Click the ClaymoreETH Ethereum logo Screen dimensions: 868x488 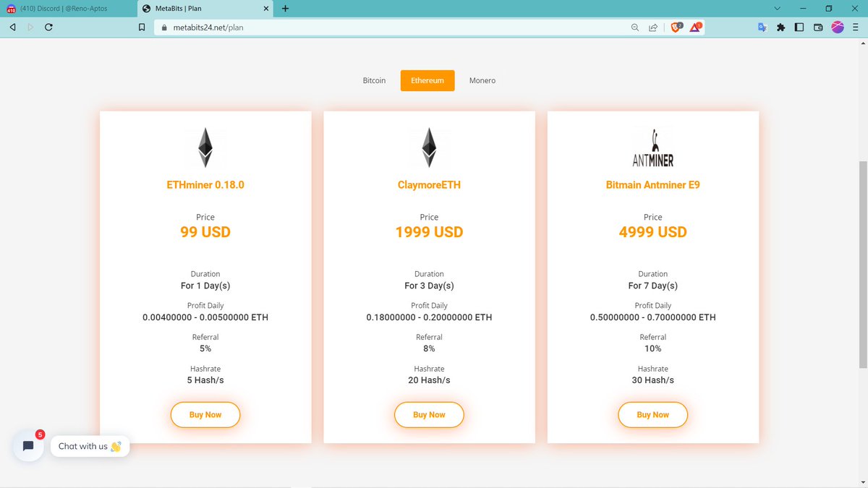pyautogui.click(x=429, y=147)
